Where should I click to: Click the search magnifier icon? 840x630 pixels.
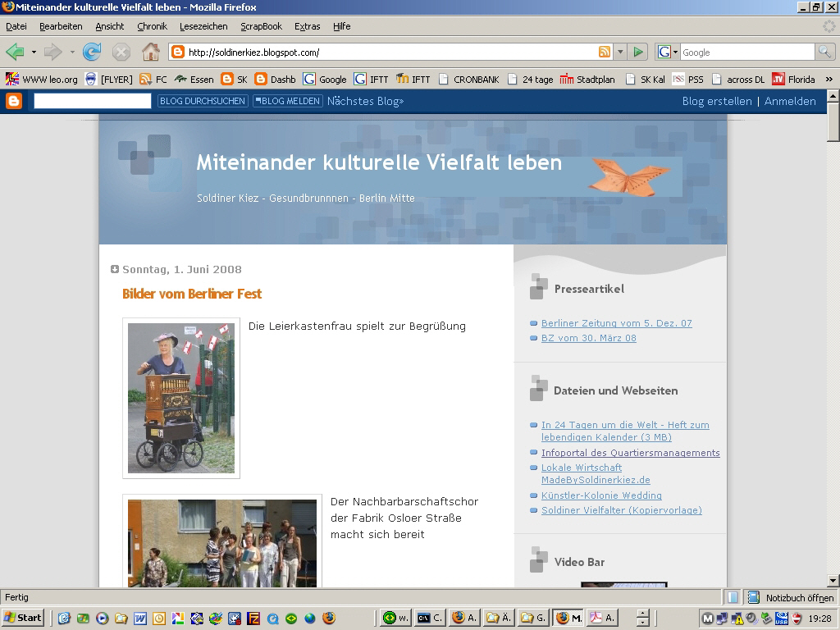[x=824, y=52]
